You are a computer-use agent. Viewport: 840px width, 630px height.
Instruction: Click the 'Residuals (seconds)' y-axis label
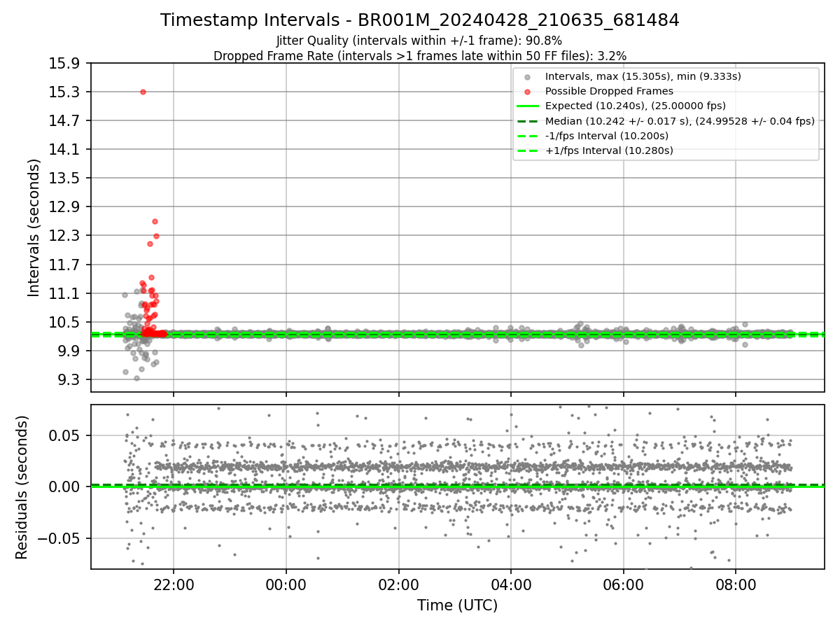(x=22, y=487)
